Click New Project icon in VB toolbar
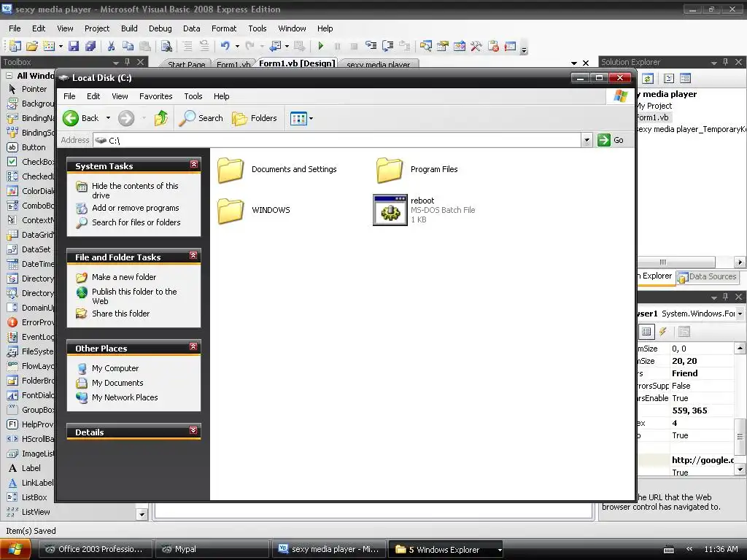 (x=15, y=46)
